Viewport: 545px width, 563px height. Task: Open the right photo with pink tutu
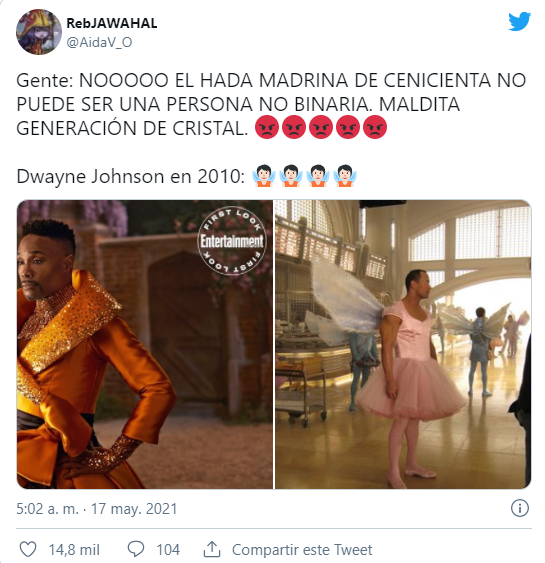point(403,344)
